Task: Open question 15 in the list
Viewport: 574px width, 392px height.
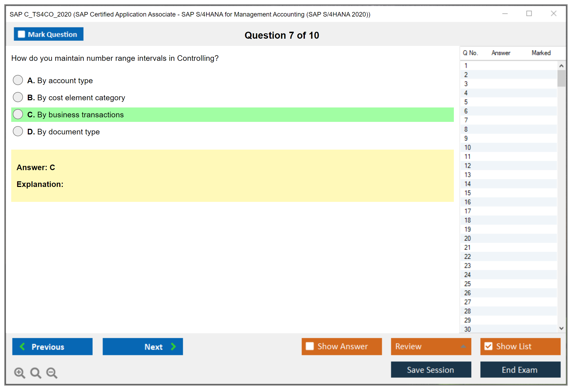Action: tap(467, 193)
